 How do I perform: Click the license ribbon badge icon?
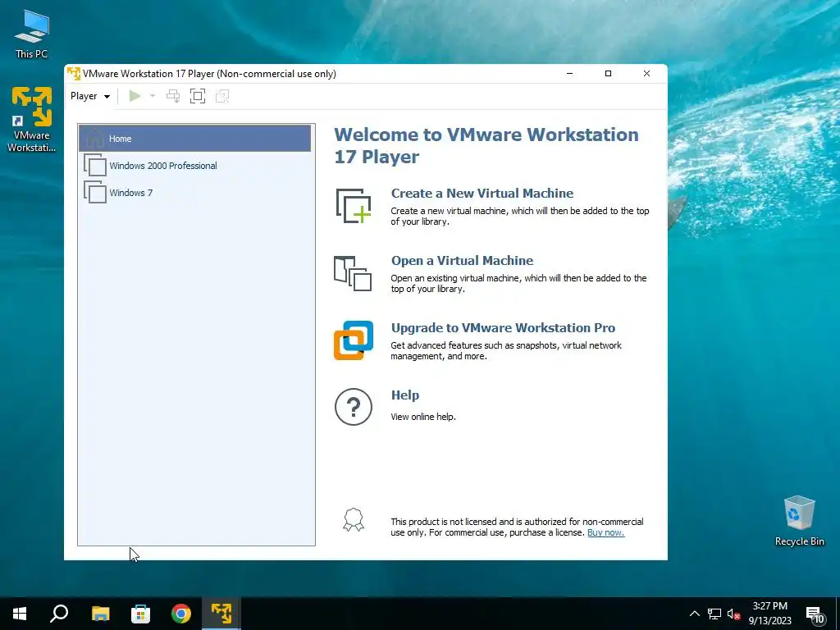[x=354, y=519]
